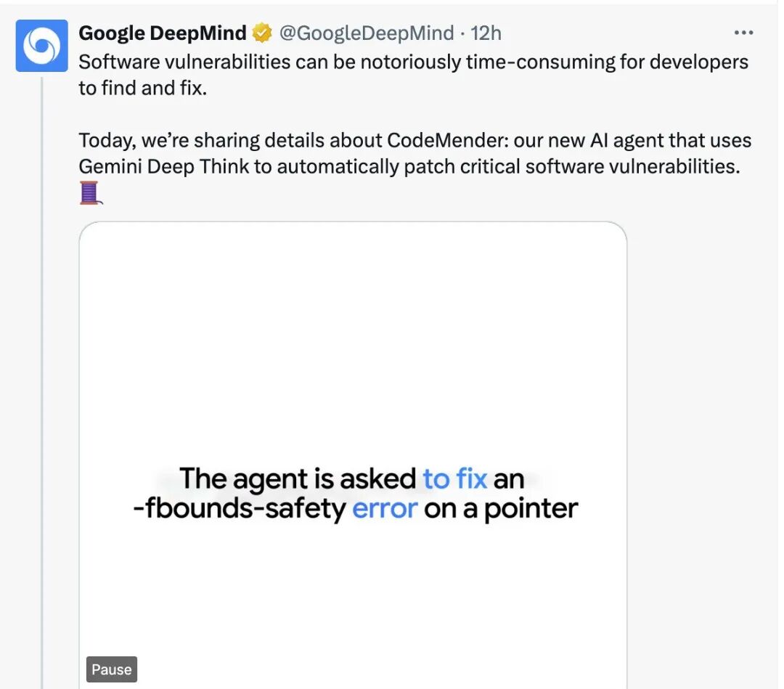The height and width of the screenshot is (689, 784).
Task: Click the blue 'error' word in video
Action: [385, 509]
